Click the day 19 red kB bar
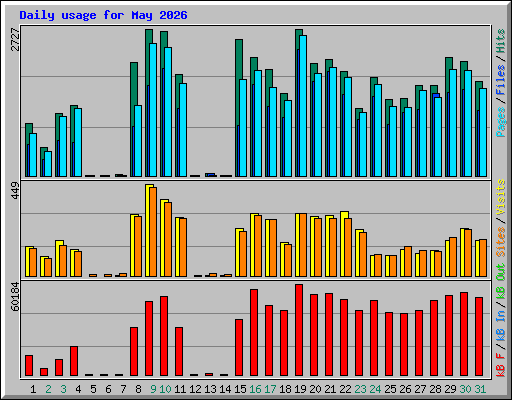This screenshot has width=512, height=400. [x=299, y=330]
